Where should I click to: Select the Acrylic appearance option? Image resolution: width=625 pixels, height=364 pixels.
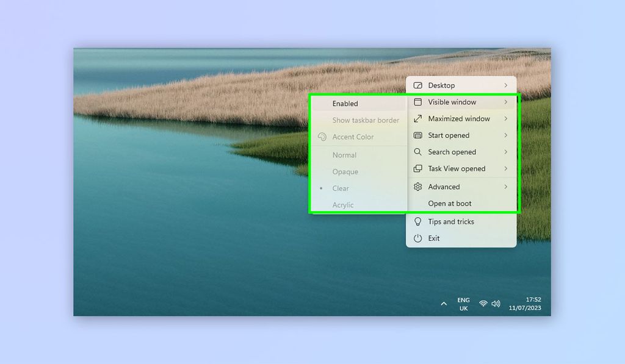[342, 205]
